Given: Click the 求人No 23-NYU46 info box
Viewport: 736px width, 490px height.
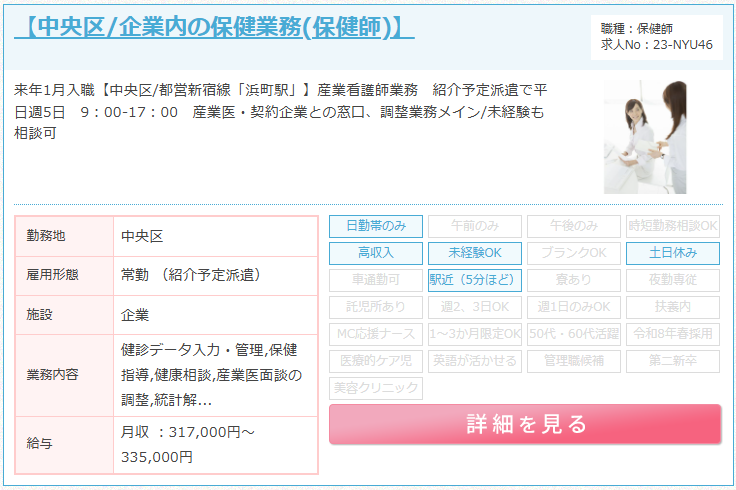Looking at the screenshot, I should click(x=656, y=37).
